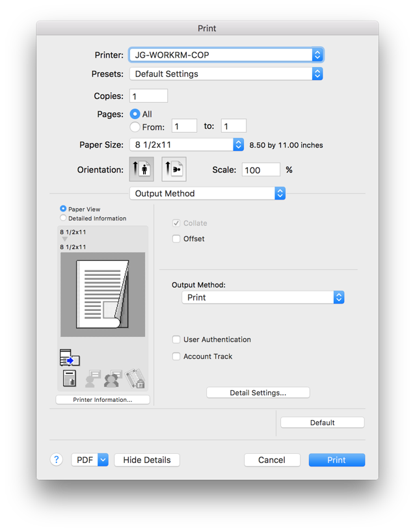Select portrait orientation icon
Screen dimensions: 415x532
tap(142, 169)
